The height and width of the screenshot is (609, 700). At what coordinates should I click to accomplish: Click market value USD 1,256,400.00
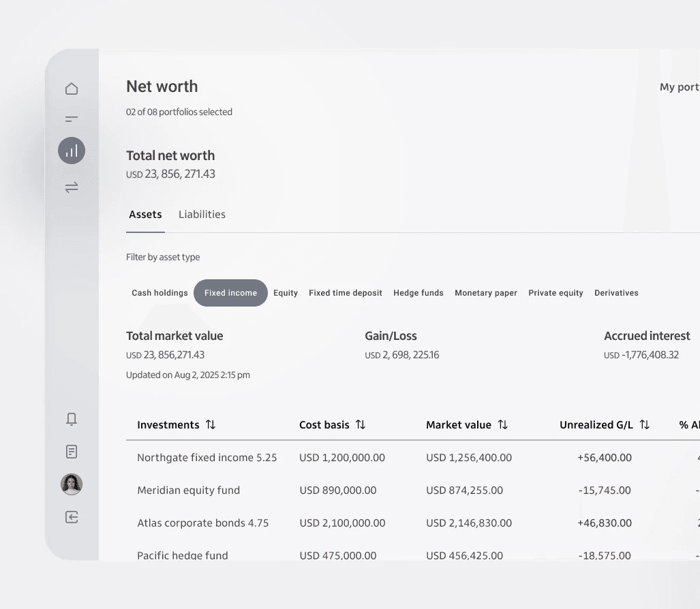tap(469, 458)
